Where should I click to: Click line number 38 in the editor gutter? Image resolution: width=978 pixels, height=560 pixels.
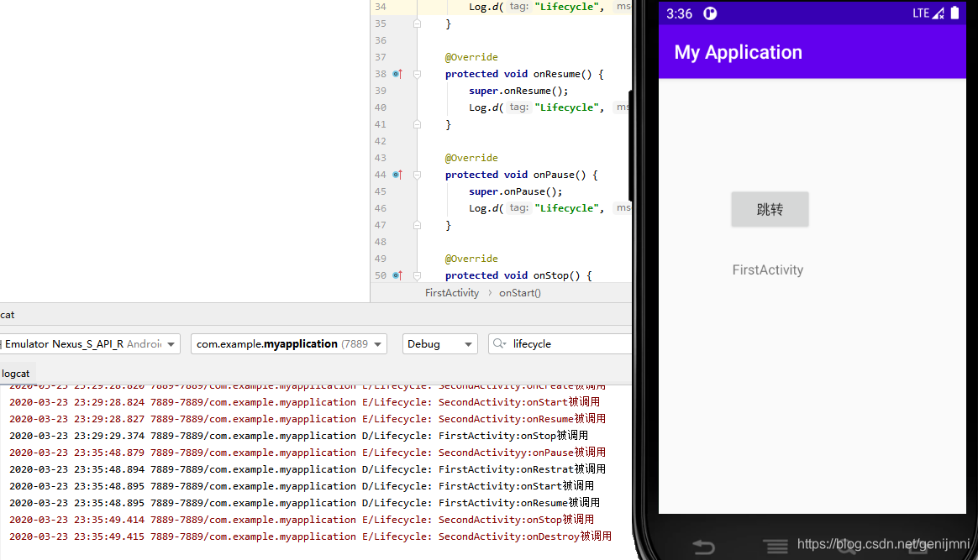click(381, 74)
